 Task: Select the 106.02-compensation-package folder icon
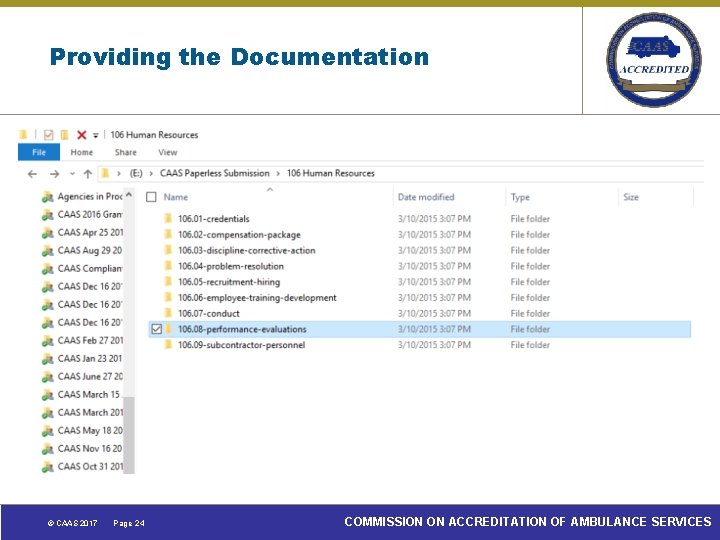[169, 234]
